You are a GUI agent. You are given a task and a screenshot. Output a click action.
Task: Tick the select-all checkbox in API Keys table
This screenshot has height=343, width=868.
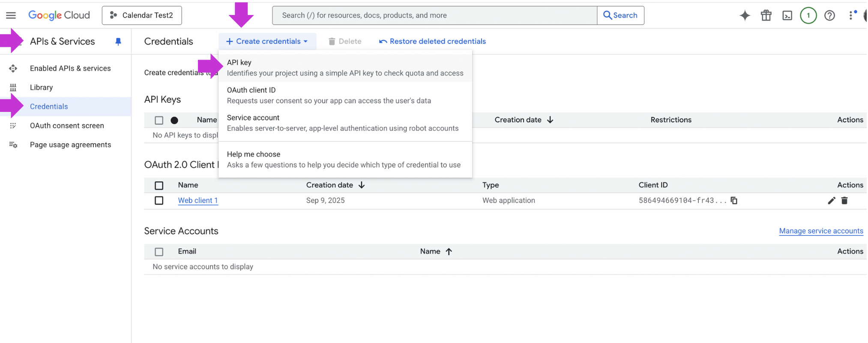click(x=159, y=120)
